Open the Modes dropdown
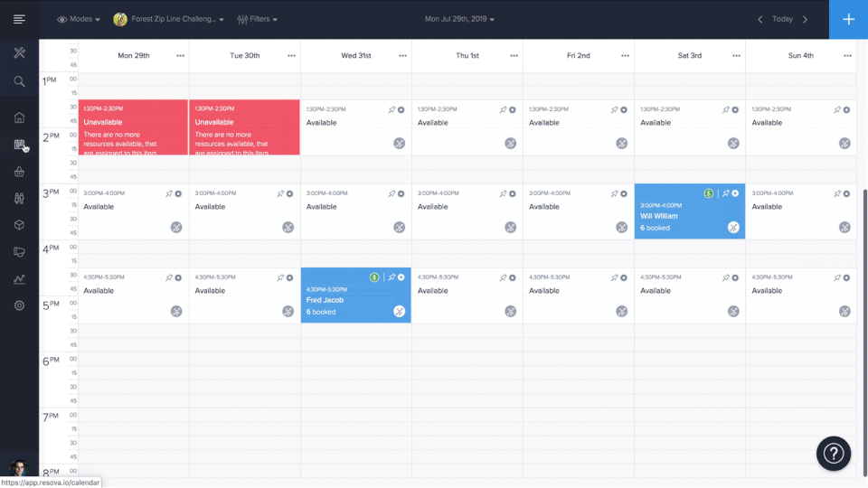The image size is (868, 488). click(79, 19)
